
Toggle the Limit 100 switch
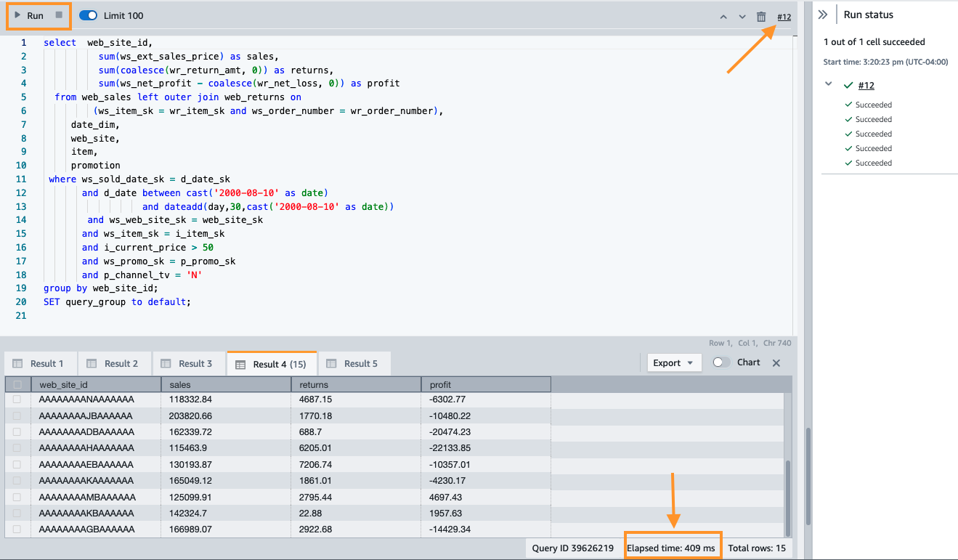coord(88,15)
